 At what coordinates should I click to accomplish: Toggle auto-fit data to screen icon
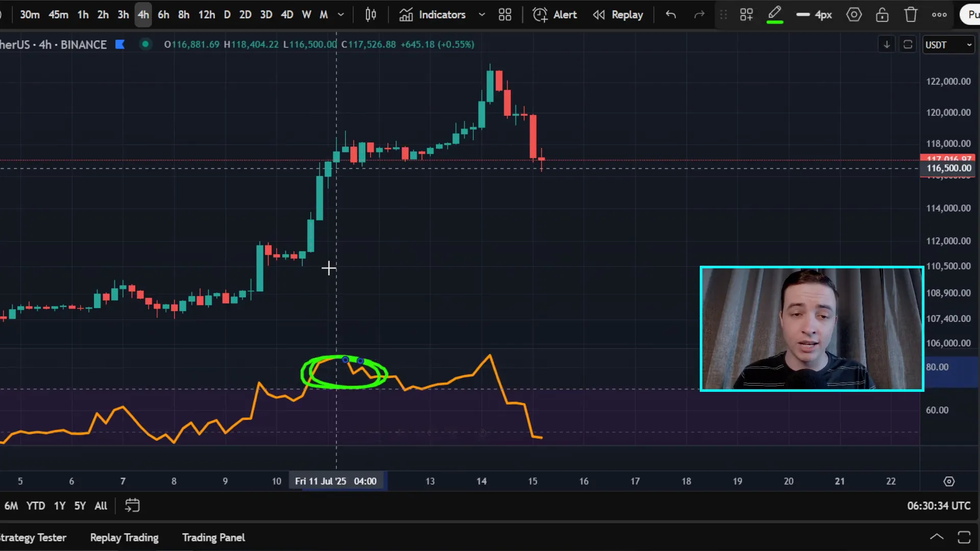(908, 45)
